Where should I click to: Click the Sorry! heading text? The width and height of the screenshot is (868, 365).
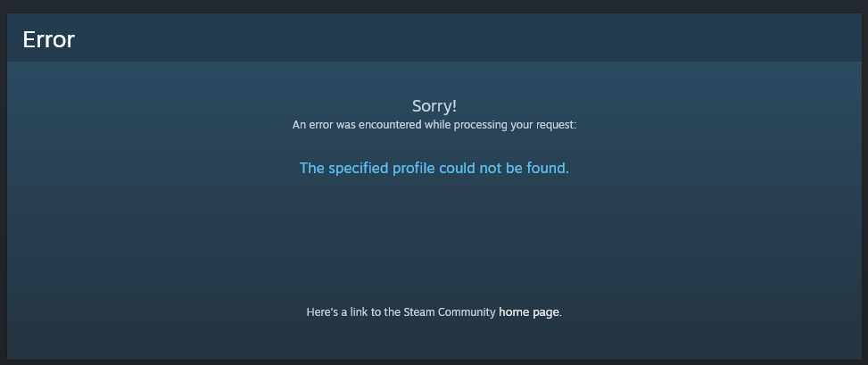point(434,106)
